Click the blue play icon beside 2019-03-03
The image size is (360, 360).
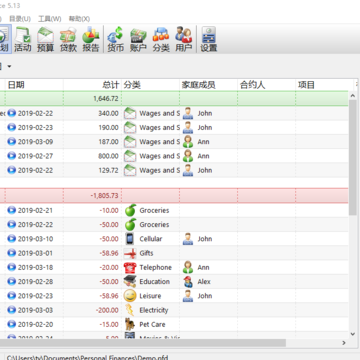[x=12, y=310]
